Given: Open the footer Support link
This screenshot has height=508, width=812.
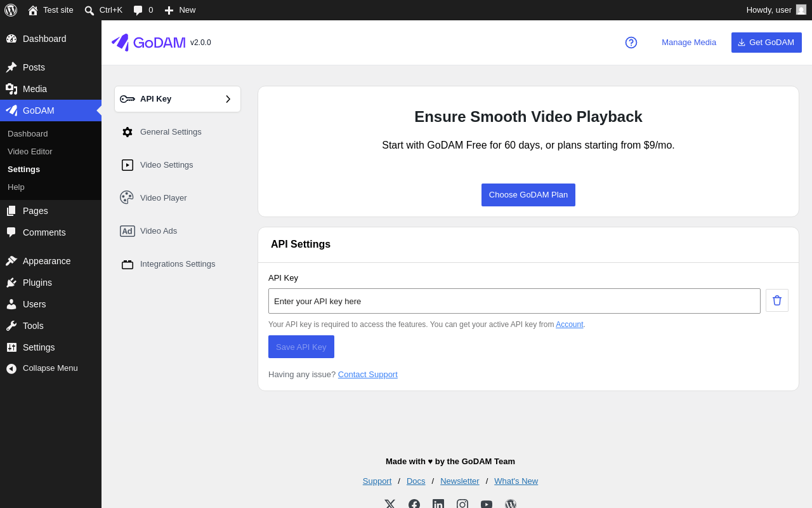Looking at the screenshot, I should click(377, 481).
